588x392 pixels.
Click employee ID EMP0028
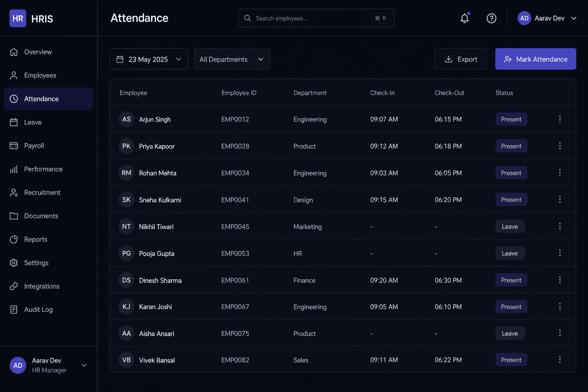coord(235,146)
